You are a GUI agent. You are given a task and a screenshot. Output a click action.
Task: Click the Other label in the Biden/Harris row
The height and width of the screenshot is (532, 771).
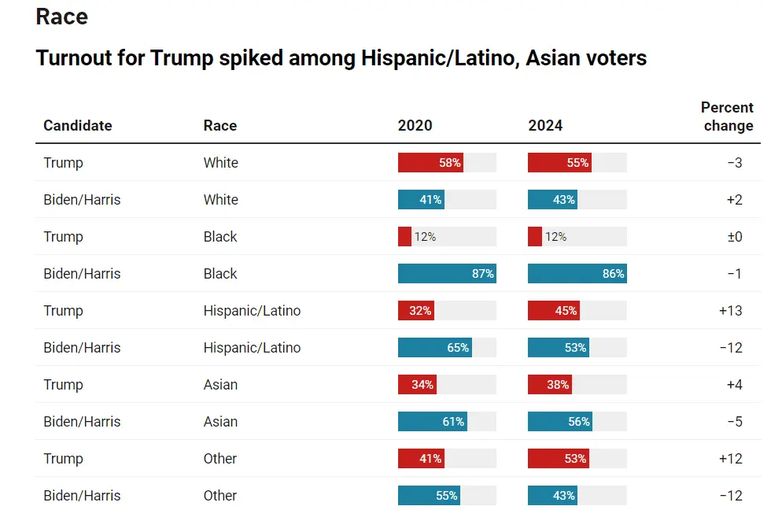pyautogui.click(x=219, y=496)
